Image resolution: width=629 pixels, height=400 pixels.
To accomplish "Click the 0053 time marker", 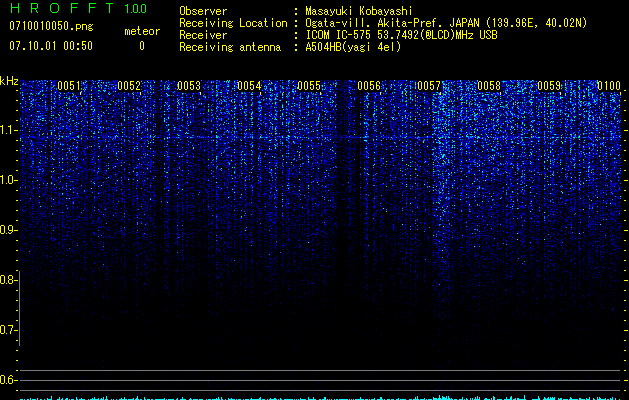I will pyautogui.click(x=189, y=86).
